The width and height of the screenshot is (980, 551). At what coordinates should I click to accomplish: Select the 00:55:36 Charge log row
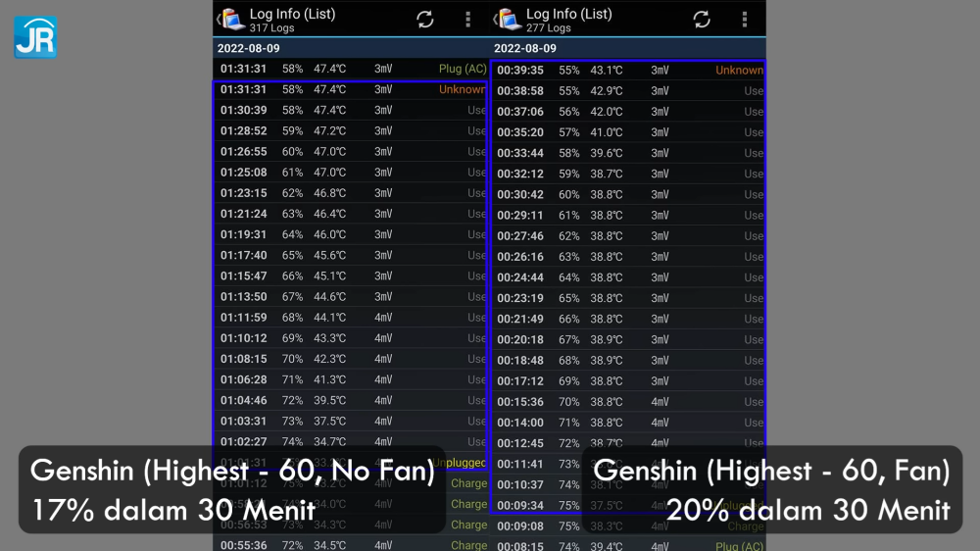(351, 544)
